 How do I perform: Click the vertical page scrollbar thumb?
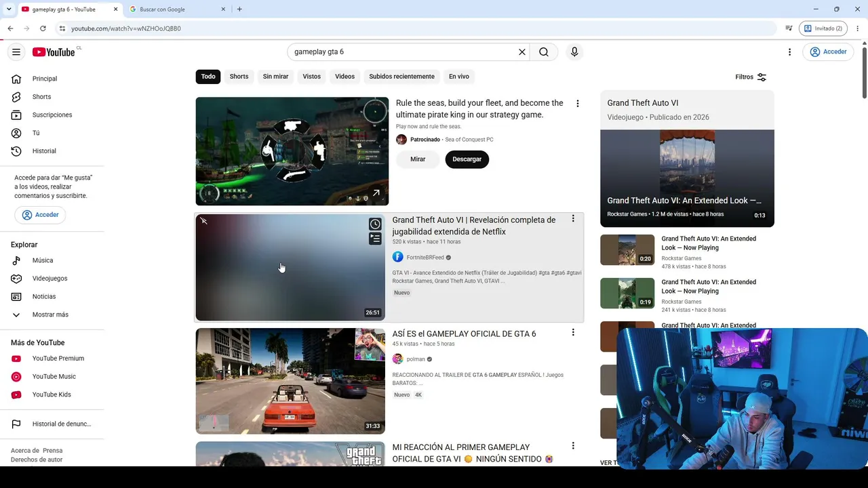point(864,71)
